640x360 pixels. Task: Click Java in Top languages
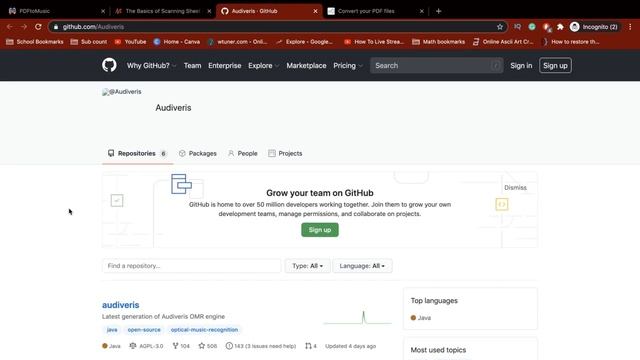click(x=421, y=318)
